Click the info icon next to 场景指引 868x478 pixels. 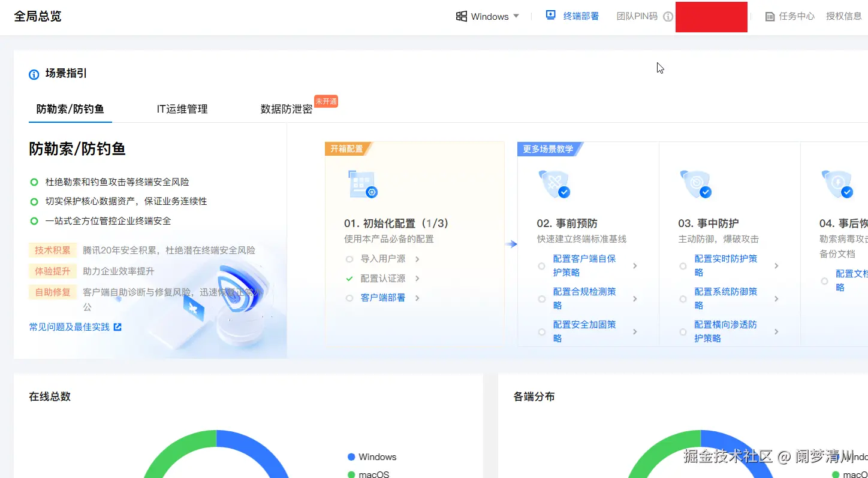point(34,75)
